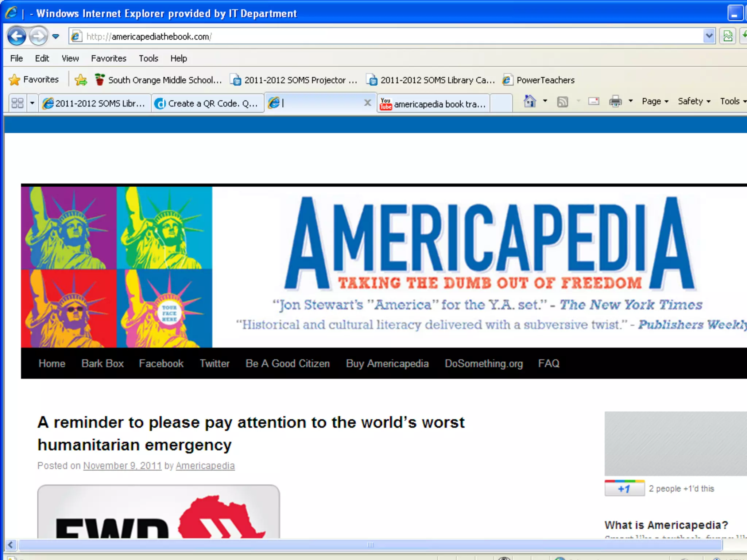
Task: Click the RSS feeds icon
Action: [562, 102]
